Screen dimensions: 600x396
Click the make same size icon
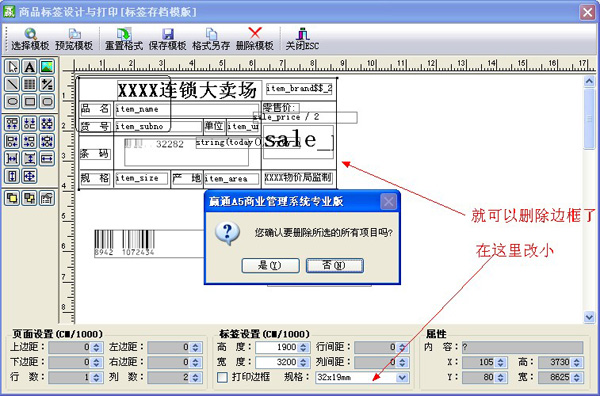[x=29, y=176]
